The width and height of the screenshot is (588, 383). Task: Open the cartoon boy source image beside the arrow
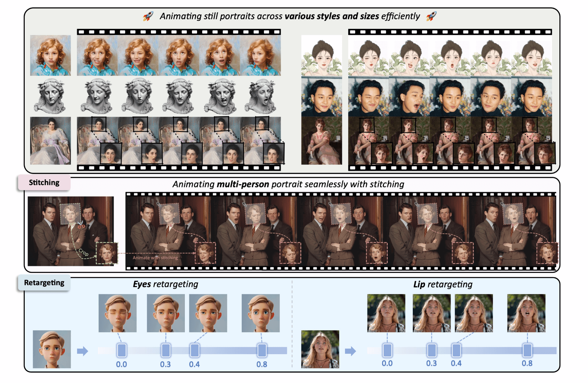click(52, 349)
